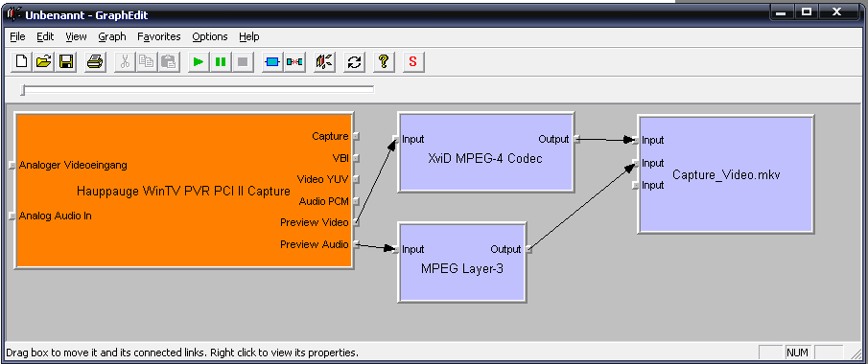Play the graph with green arrow
Viewport: 868px width, 364px height.
coord(199,61)
